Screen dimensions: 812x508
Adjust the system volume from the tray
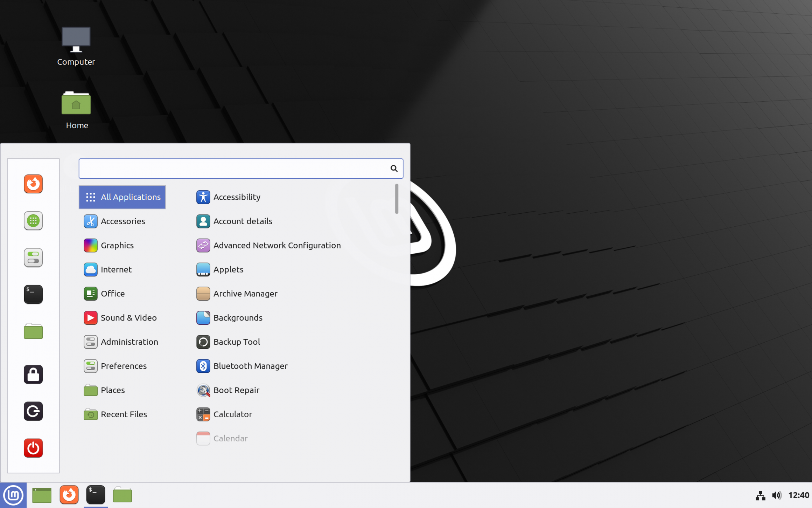tap(777, 495)
